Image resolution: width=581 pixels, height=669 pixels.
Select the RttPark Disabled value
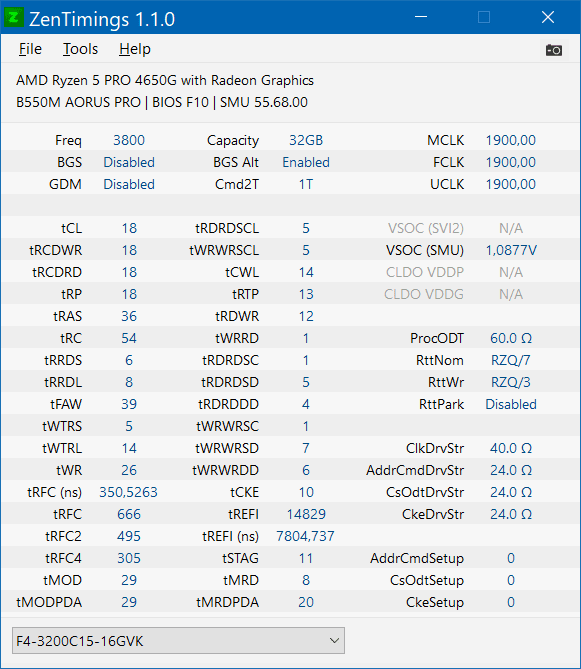pos(511,404)
